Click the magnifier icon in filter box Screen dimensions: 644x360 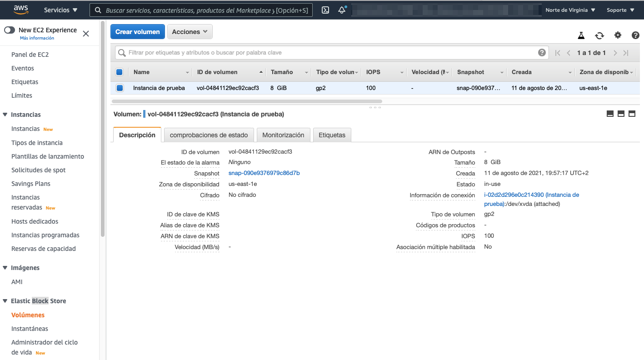point(122,53)
